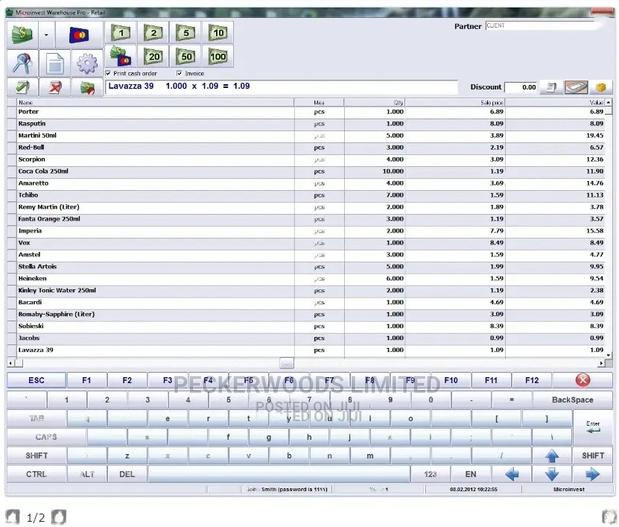
Task: Tap the 20 banknote button
Action: click(153, 56)
